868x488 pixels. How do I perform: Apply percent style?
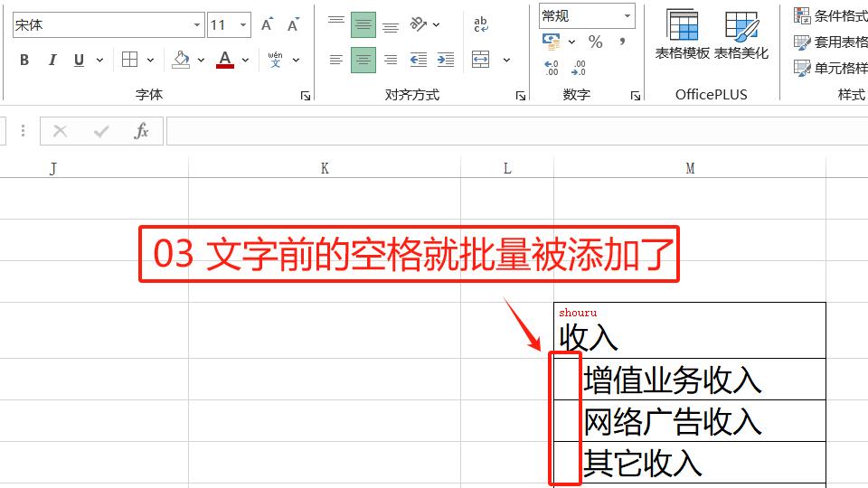[596, 42]
